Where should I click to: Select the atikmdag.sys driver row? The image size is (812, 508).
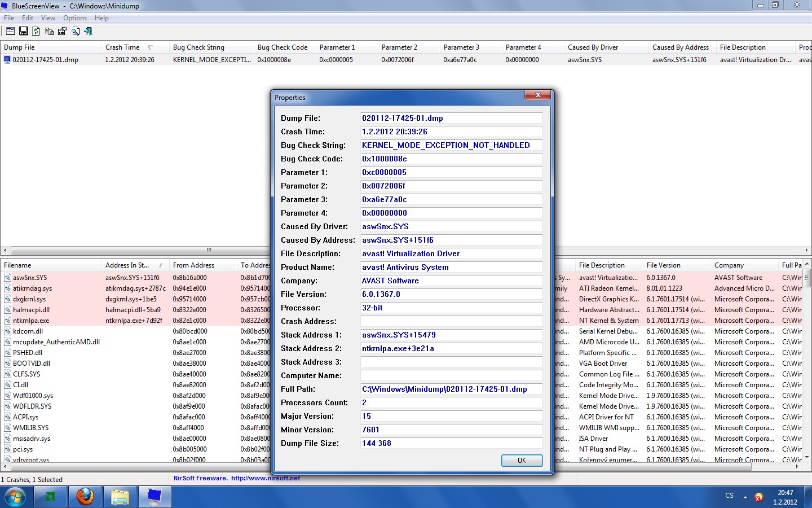[x=33, y=288]
